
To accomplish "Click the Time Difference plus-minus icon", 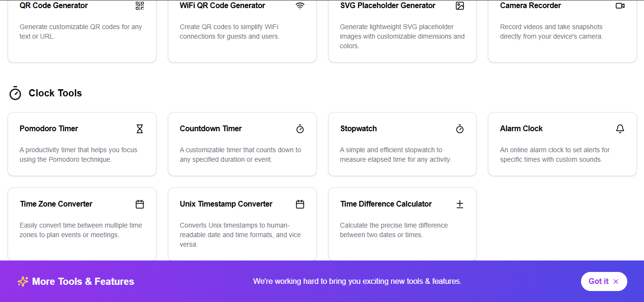I will click(459, 204).
